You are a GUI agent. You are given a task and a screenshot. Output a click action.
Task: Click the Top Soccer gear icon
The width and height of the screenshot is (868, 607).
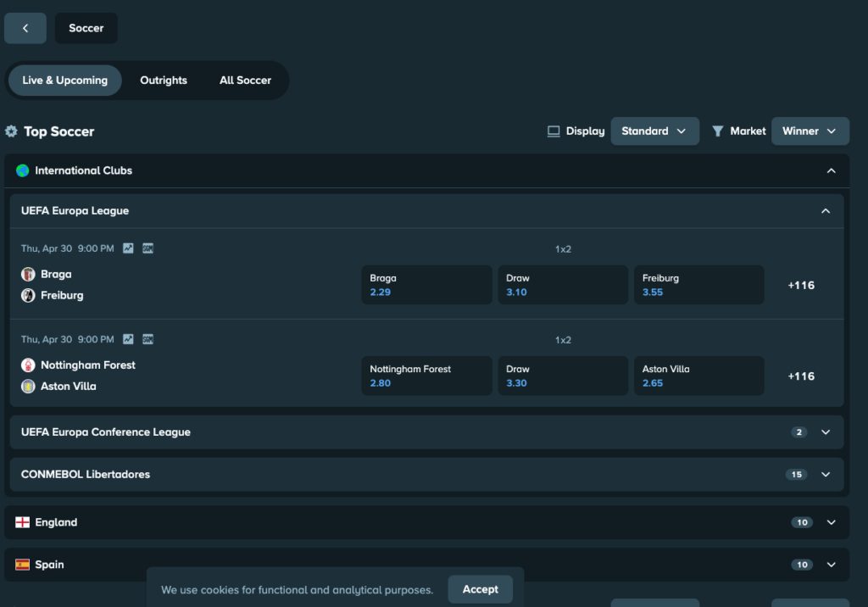point(11,131)
